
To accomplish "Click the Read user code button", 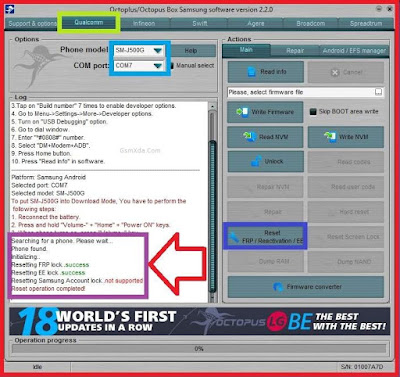I will click(346, 187).
